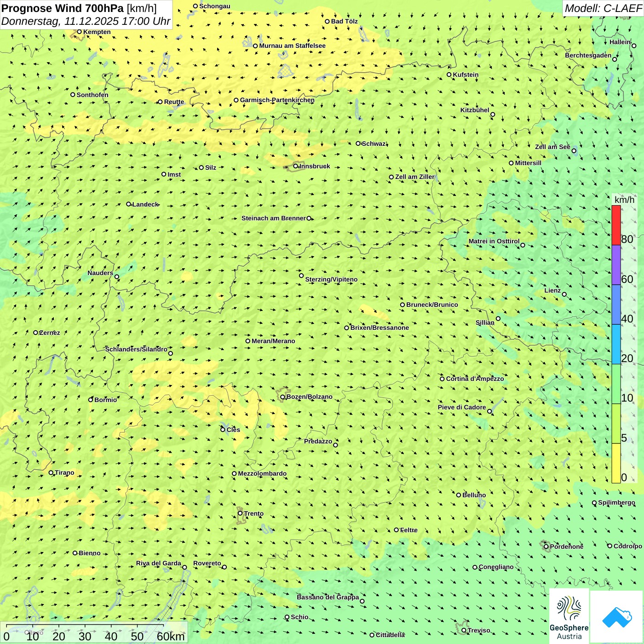Click the 'Reutte' label
Image resolution: width=644 pixels, height=644 pixels.
click(174, 102)
